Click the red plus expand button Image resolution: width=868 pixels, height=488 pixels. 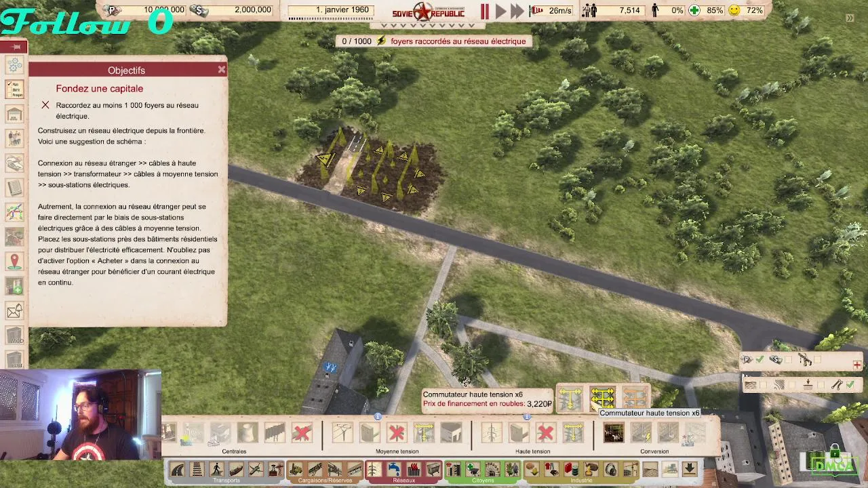(x=857, y=365)
